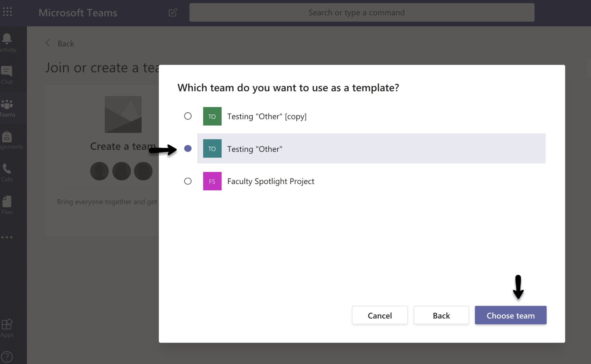
Task: Click the Create a team heading
Action: point(123,146)
